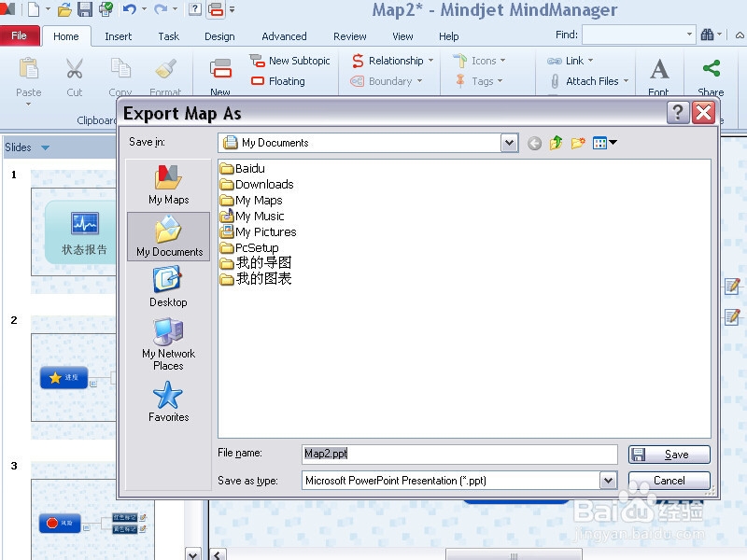Click the Redo arrow icon
This screenshot has width=747, height=560.
(x=161, y=9)
